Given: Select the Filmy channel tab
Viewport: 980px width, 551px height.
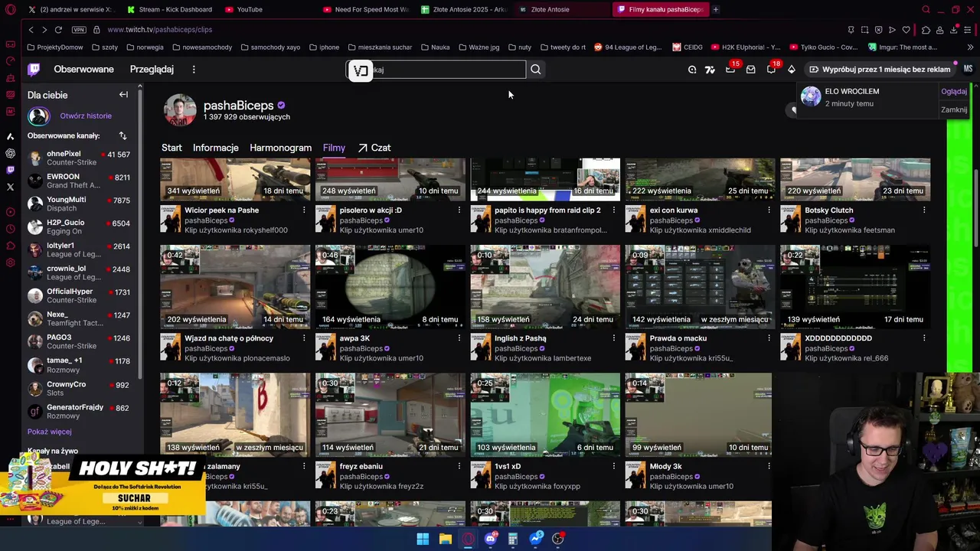Looking at the screenshot, I should click(334, 148).
